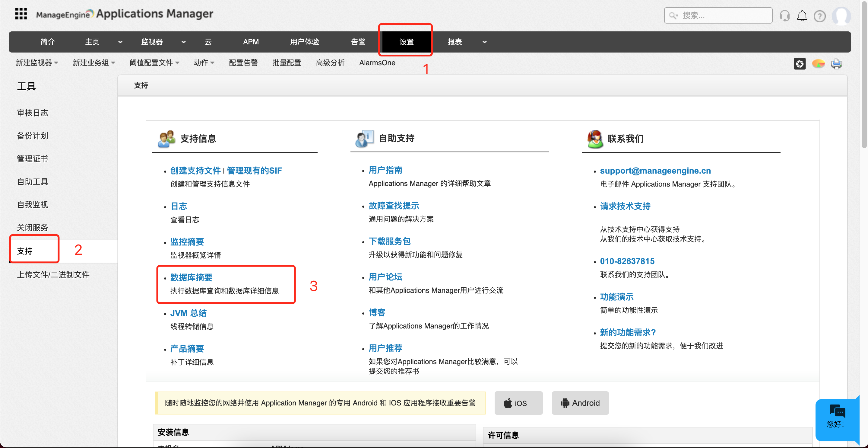This screenshot has height=448, width=868.
Task: Click the support@manageengine.cn email link
Action: click(x=655, y=171)
